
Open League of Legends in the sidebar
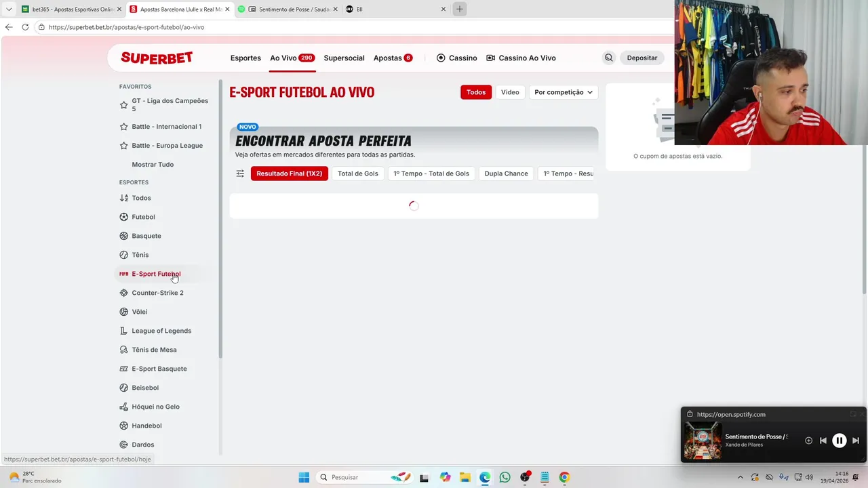point(161,331)
